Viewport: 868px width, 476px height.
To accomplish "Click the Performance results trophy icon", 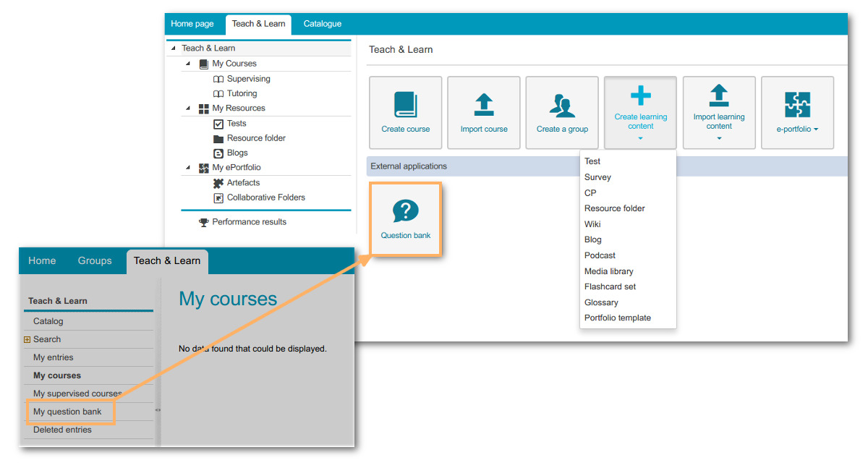I will pos(204,222).
